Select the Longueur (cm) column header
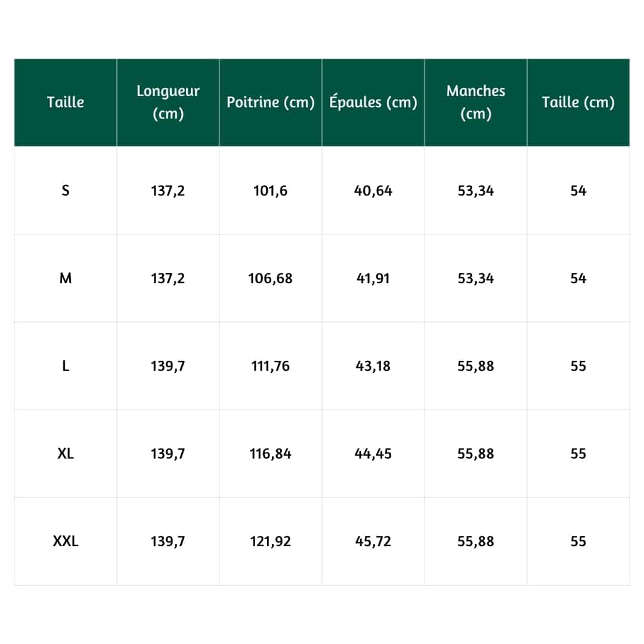 [168, 103]
